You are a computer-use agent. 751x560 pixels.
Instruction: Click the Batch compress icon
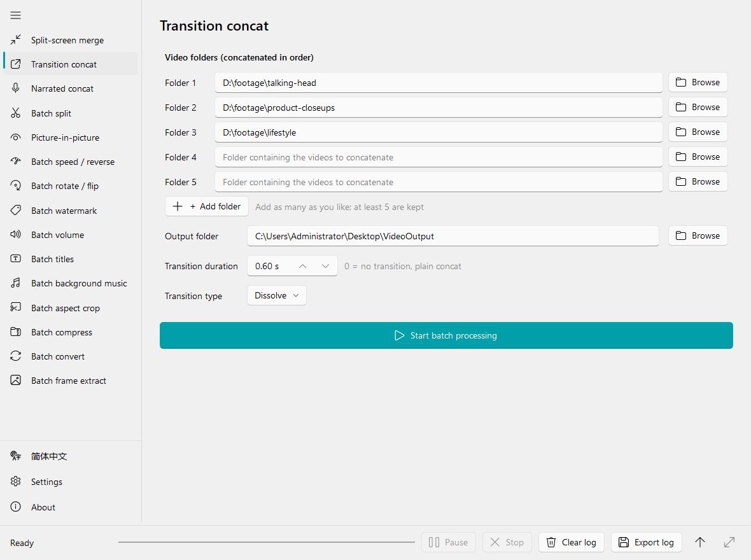15,332
